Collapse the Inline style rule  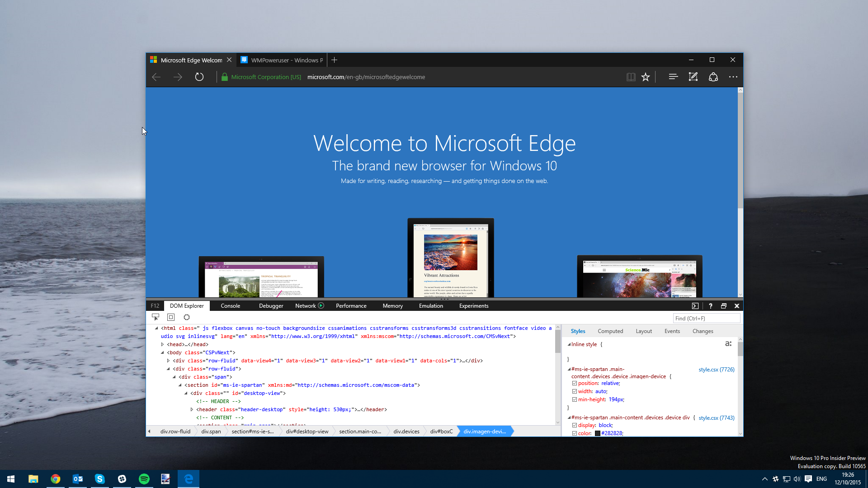tap(569, 344)
